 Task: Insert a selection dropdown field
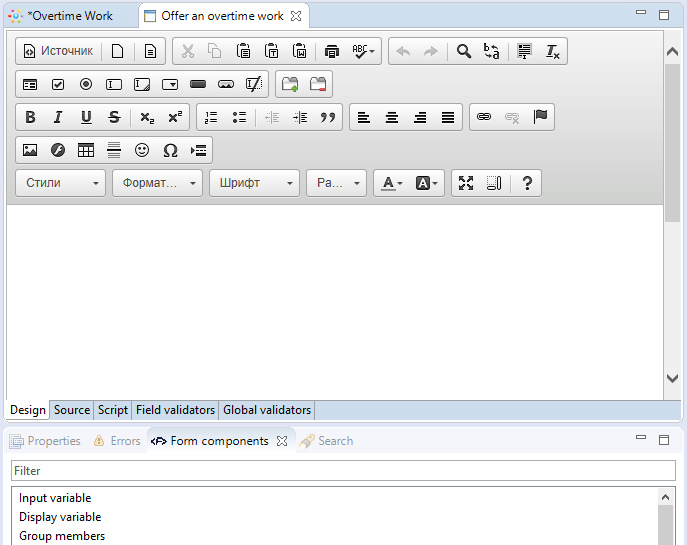(x=170, y=84)
